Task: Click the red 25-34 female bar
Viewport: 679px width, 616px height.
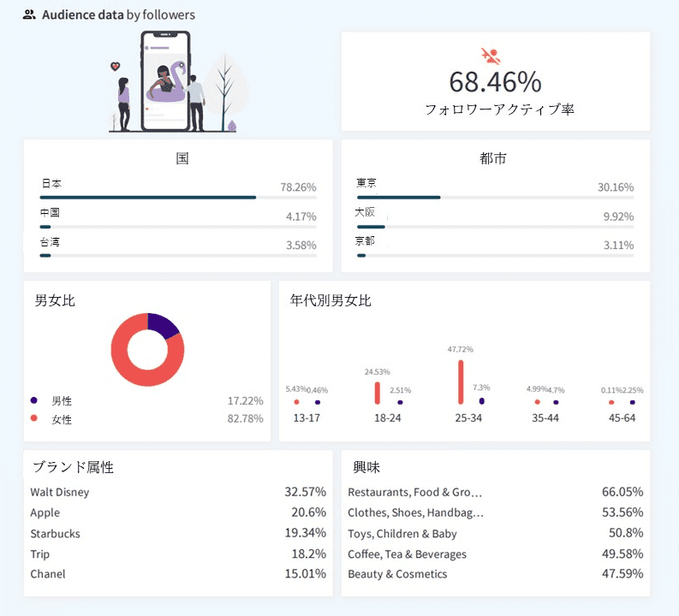Action: pyautogui.click(x=461, y=382)
